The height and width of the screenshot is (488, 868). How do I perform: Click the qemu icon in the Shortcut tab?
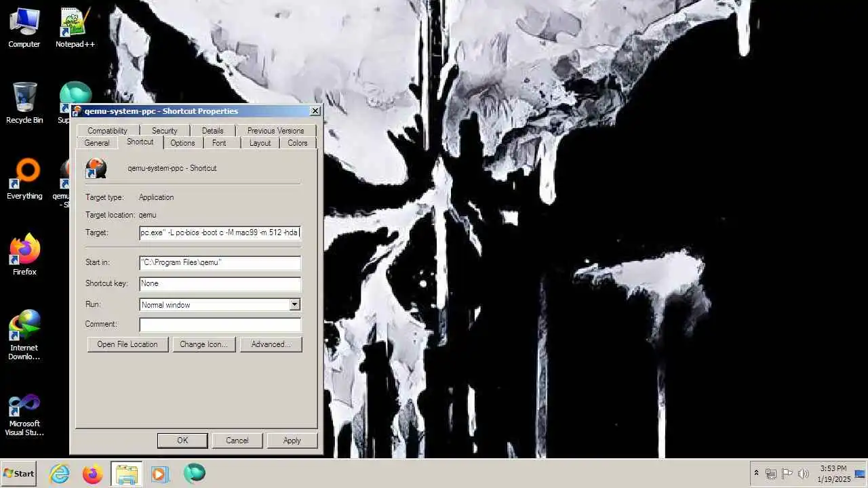(x=96, y=168)
